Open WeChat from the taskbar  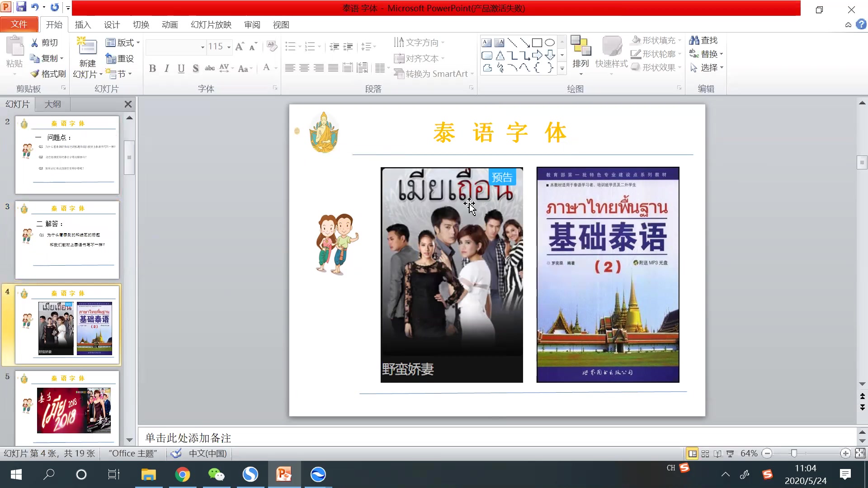pyautogui.click(x=216, y=474)
